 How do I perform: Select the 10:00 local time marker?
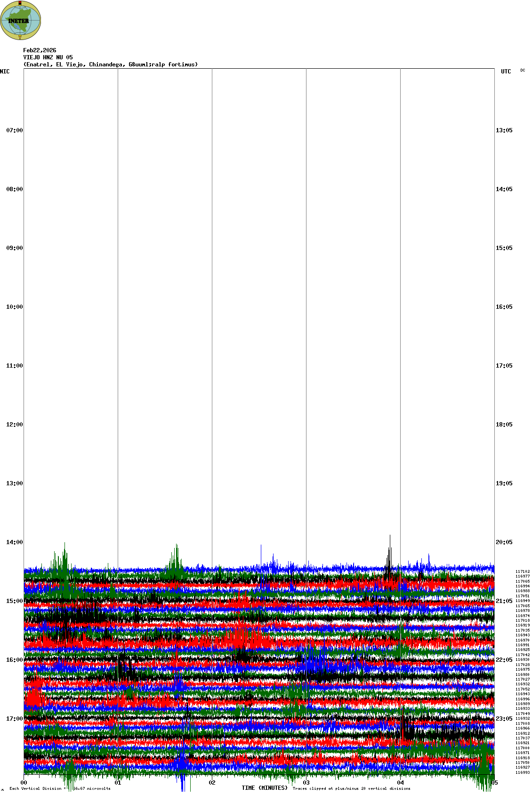click(14, 307)
